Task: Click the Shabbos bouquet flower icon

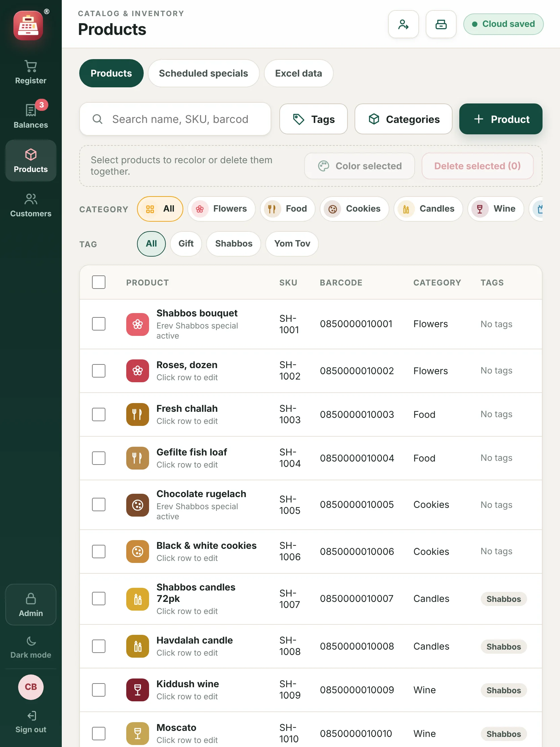Action: [x=138, y=324]
